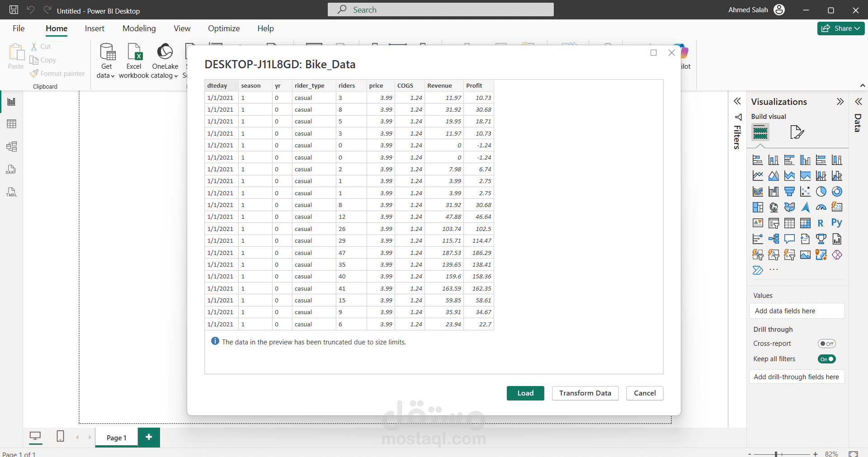The width and height of the screenshot is (868, 457).
Task: Select the globe Map visual
Action: click(774, 207)
